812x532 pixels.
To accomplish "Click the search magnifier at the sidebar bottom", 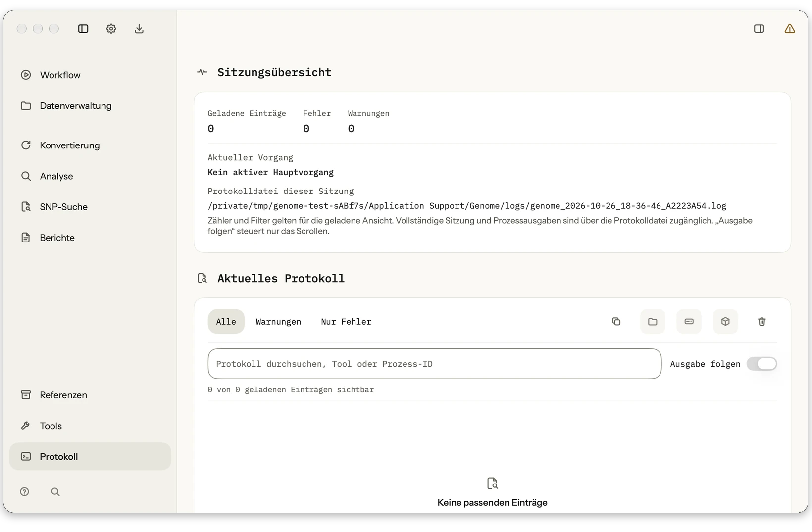I will point(55,492).
